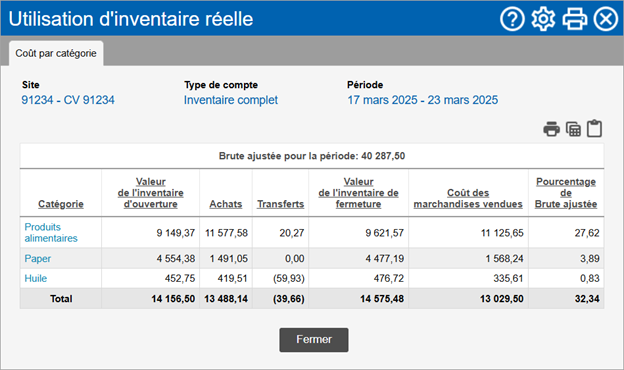Image resolution: width=624 pixels, height=370 pixels.
Task: Export table with the spreadsheet icon
Action: pyautogui.click(x=573, y=129)
